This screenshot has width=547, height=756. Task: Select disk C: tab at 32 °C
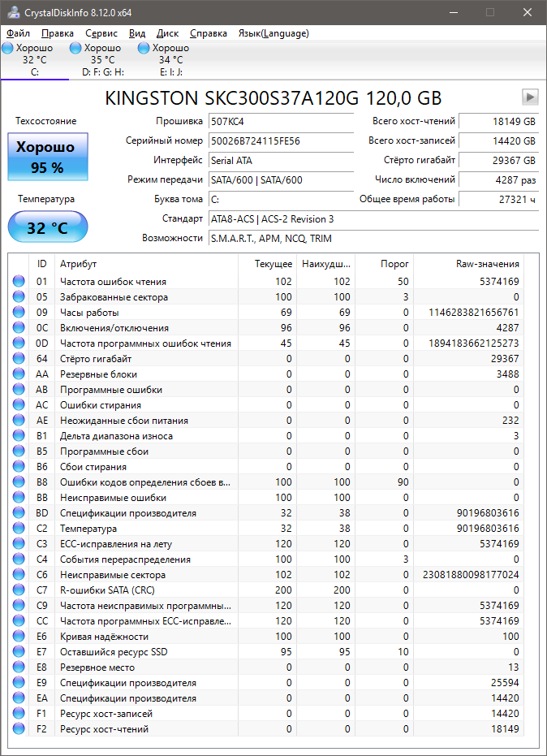[34, 60]
